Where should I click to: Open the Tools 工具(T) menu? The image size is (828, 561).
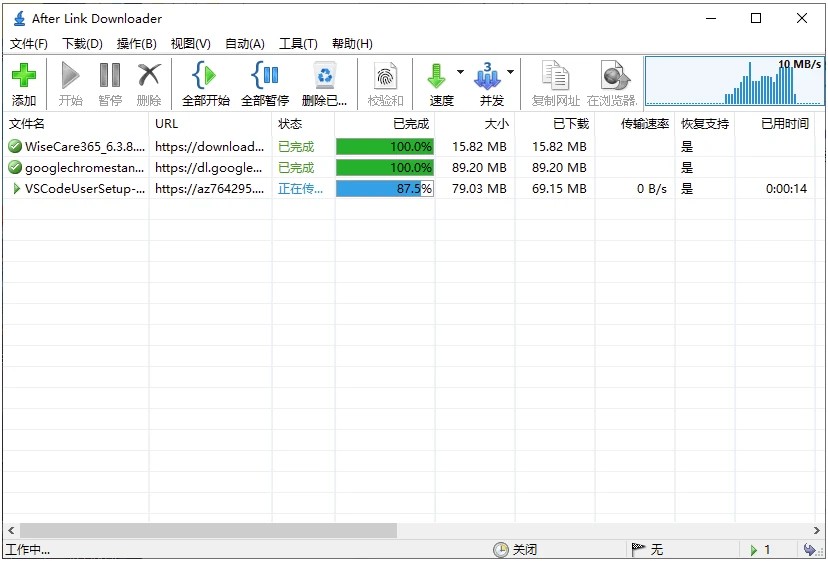(298, 44)
